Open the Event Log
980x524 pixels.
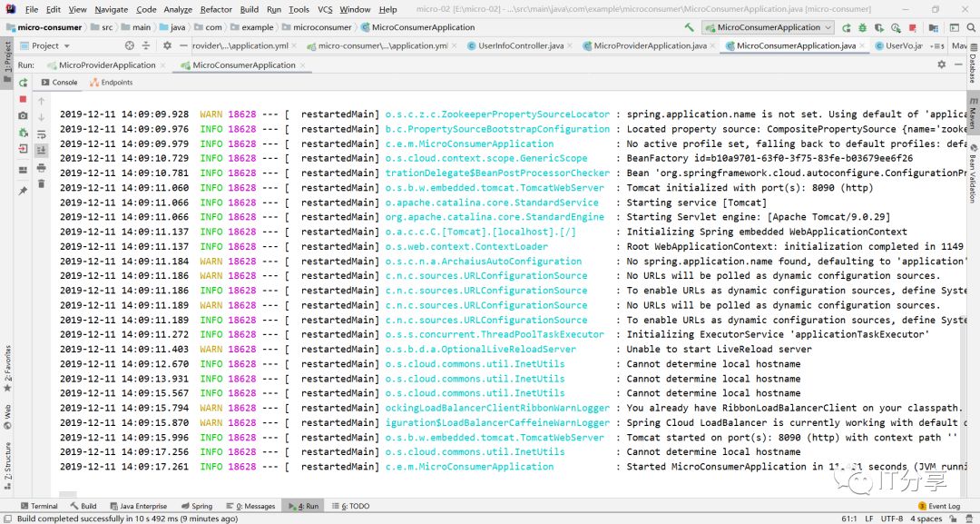tap(939, 506)
